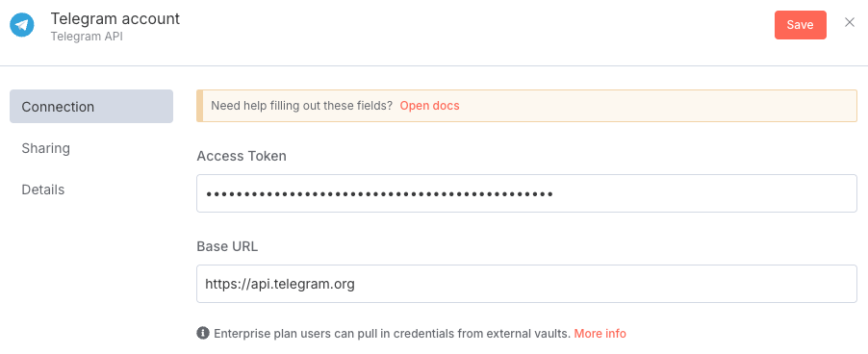Open docs link in help banner

pos(429,105)
